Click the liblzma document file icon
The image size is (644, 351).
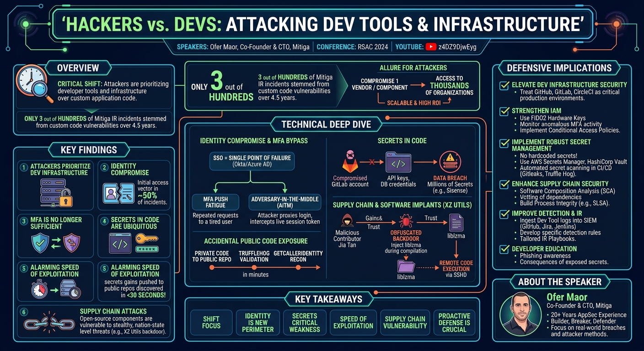point(456,223)
